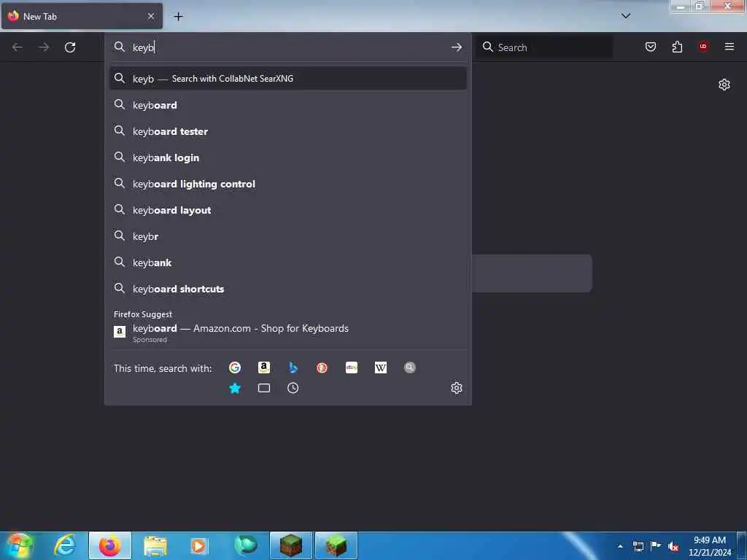Open Save to Pocket icon
Viewport: 747px width, 560px height.
[650, 47]
